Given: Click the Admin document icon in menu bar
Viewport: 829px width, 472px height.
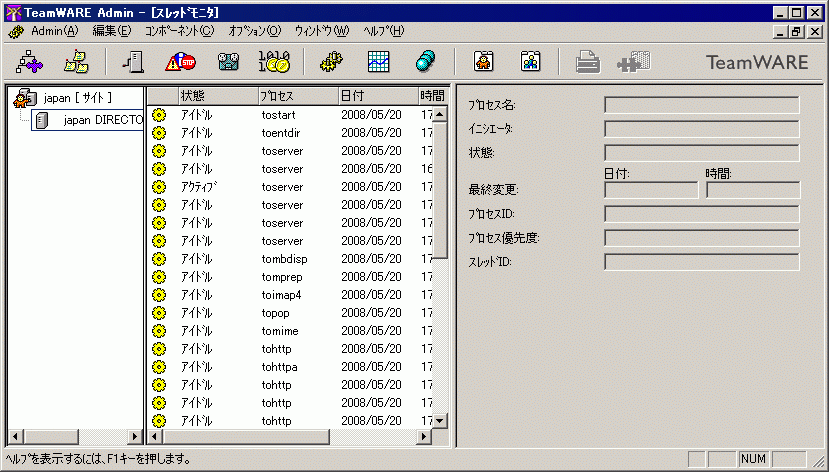Looking at the screenshot, I should 16,32.
